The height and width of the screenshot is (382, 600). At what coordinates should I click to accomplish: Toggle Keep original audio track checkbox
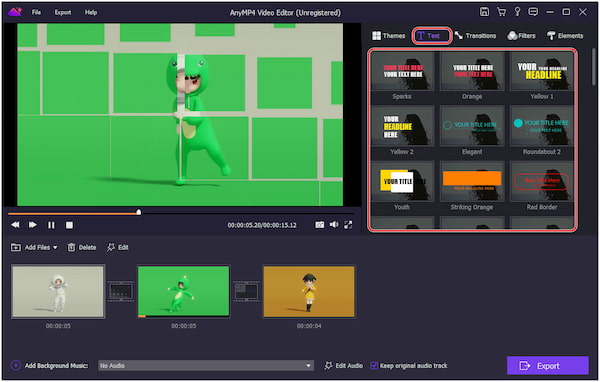[374, 366]
